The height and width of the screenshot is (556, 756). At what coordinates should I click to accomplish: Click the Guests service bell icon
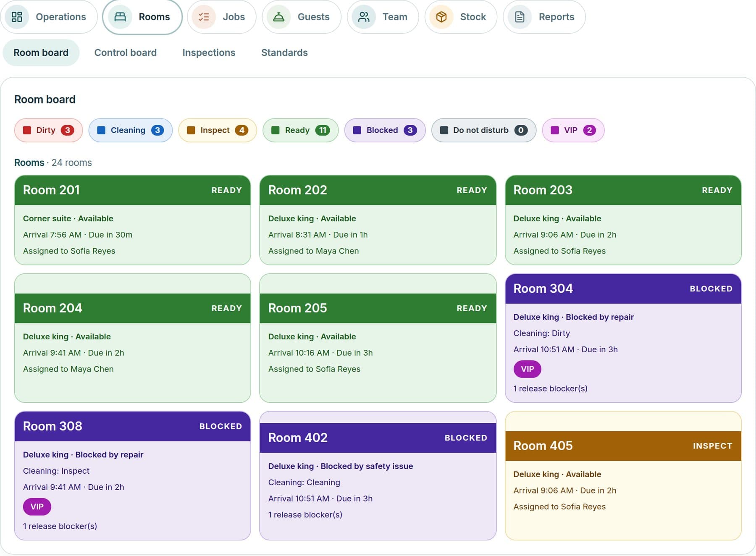click(278, 17)
